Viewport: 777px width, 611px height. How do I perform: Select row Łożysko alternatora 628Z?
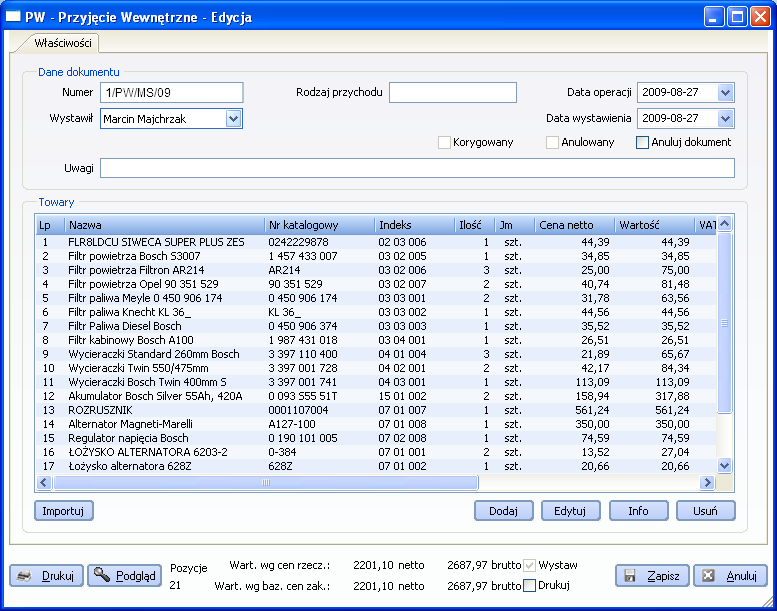376,466
